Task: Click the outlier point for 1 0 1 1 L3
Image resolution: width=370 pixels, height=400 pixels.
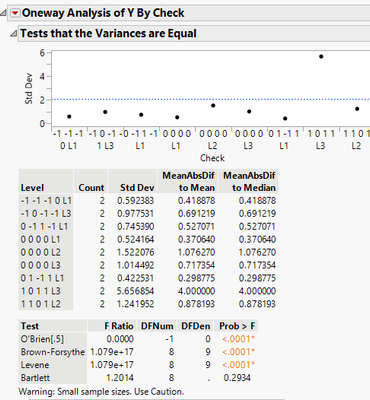Action: point(321,57)
